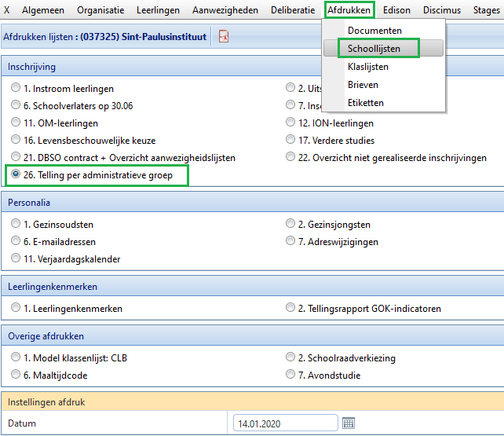
Task: Click the Inschrijving section header
Action: tap(252, 67)
